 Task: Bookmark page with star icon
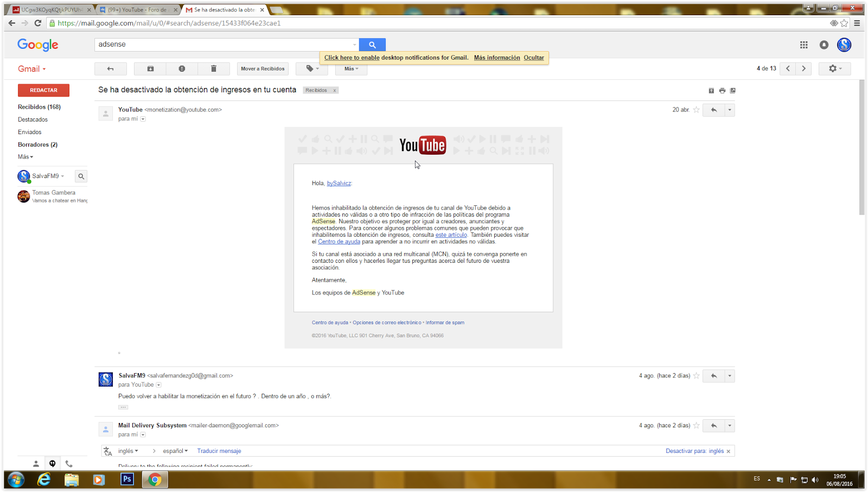(x=844, y=23)
